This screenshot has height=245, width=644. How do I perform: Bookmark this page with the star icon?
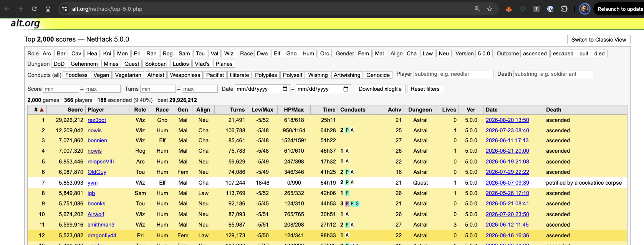click(x=490, y=9)
